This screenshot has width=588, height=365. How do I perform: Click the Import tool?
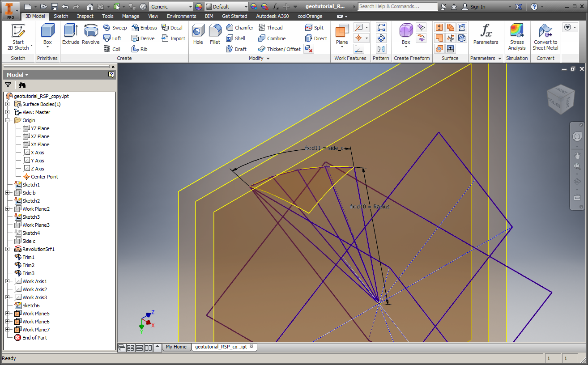173,38
